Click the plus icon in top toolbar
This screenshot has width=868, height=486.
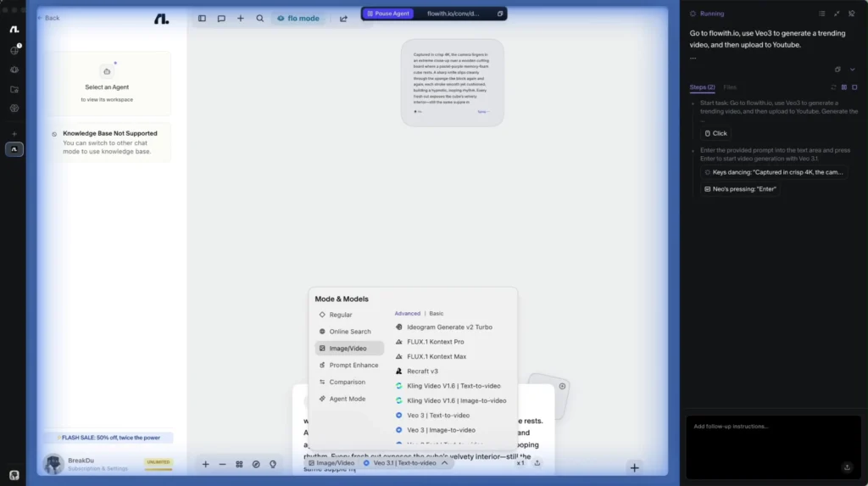(x=240, y=19)
